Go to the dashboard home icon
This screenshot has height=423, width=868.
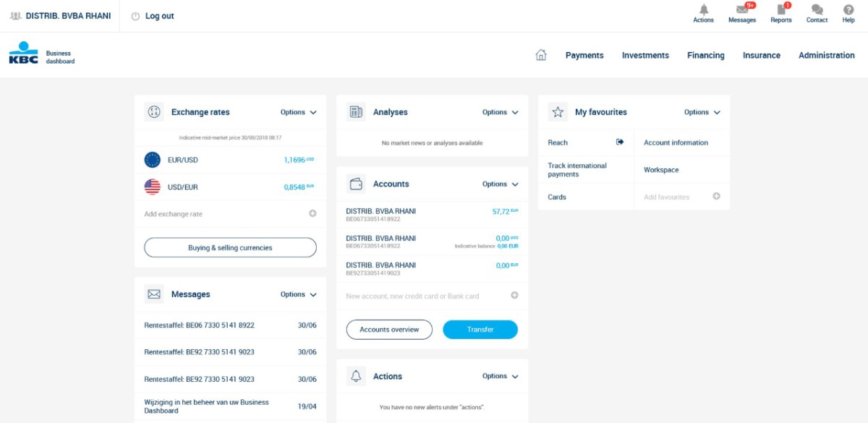pos(540,54)
